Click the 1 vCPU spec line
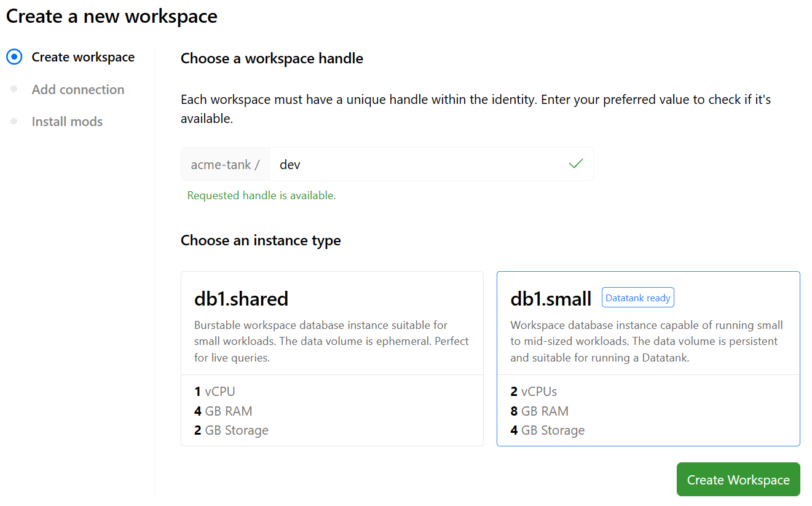812x506 pixels. [215, 392]
